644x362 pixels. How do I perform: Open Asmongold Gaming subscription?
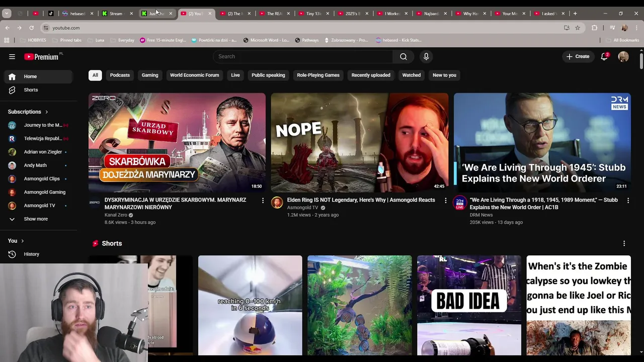tap(39, 192)
